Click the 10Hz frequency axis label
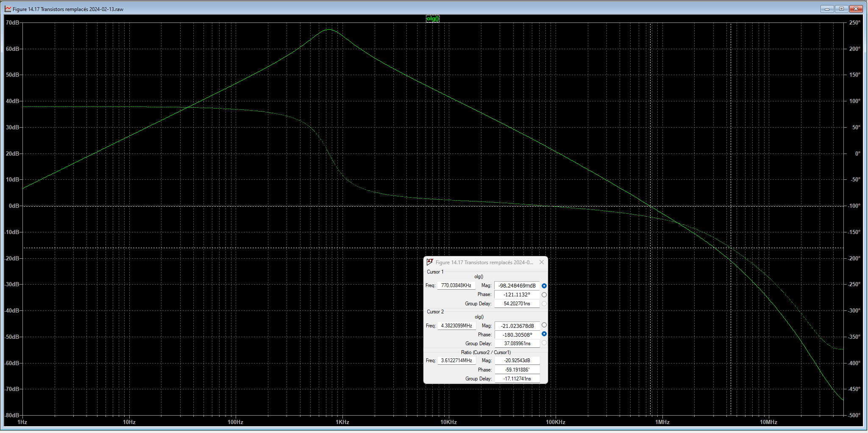 (129, 422)
